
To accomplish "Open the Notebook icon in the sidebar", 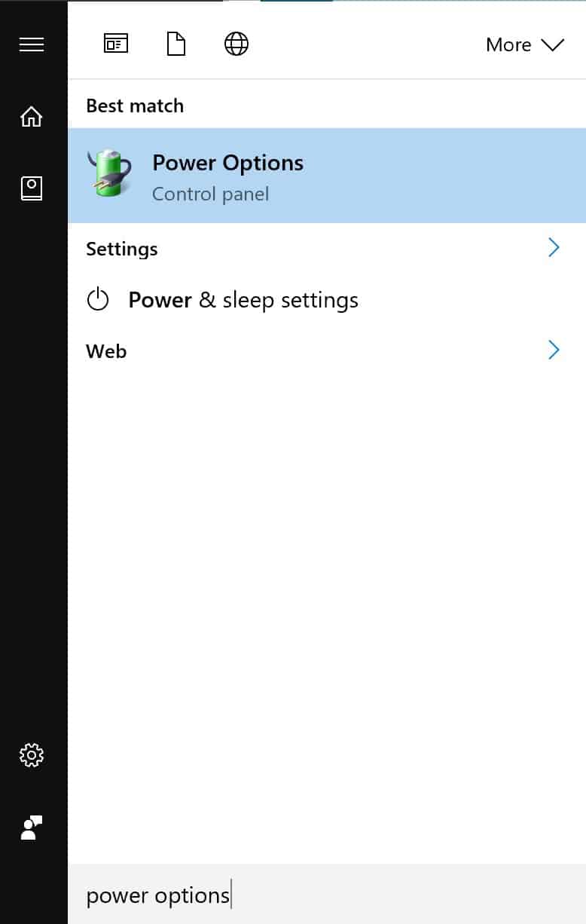I will point(31,188).
